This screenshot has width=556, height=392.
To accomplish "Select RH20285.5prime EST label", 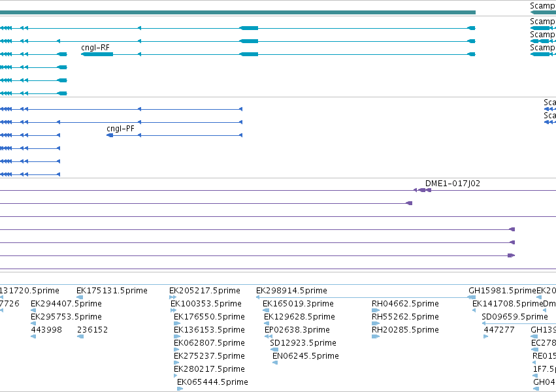I will pyautogui.click(x=405, y=330).
